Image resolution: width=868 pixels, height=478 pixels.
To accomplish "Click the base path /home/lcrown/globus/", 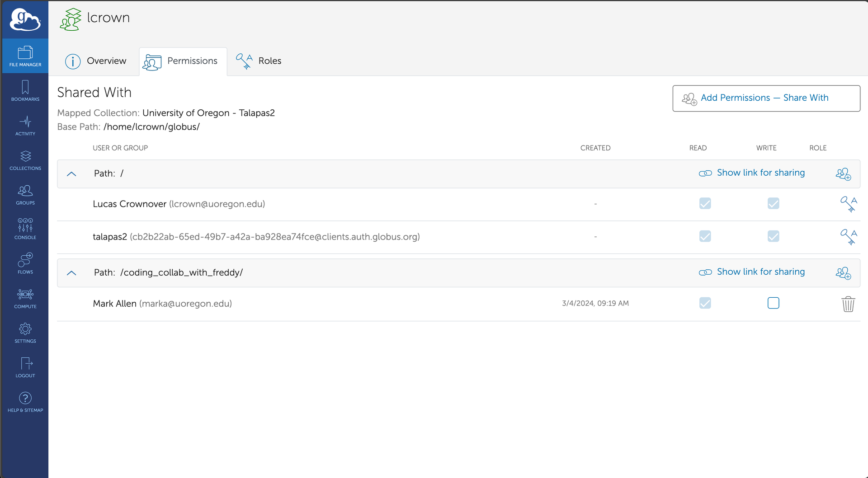I will [x=151, y=127].
